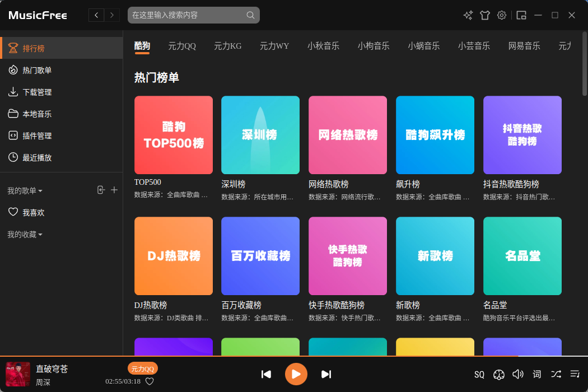Open the 名品堂 chart title link
The width and height of the screenshot is (588, 392).
[x=495, y=305]
